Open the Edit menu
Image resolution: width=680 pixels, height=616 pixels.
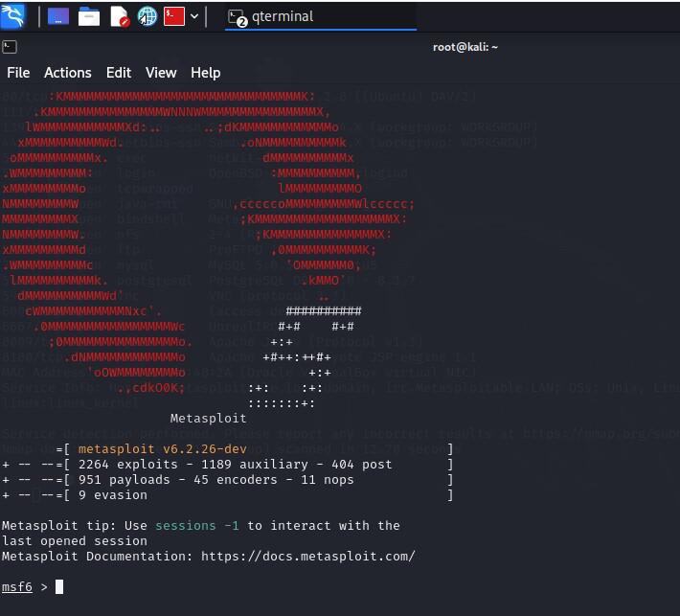(x=119, y=73)
